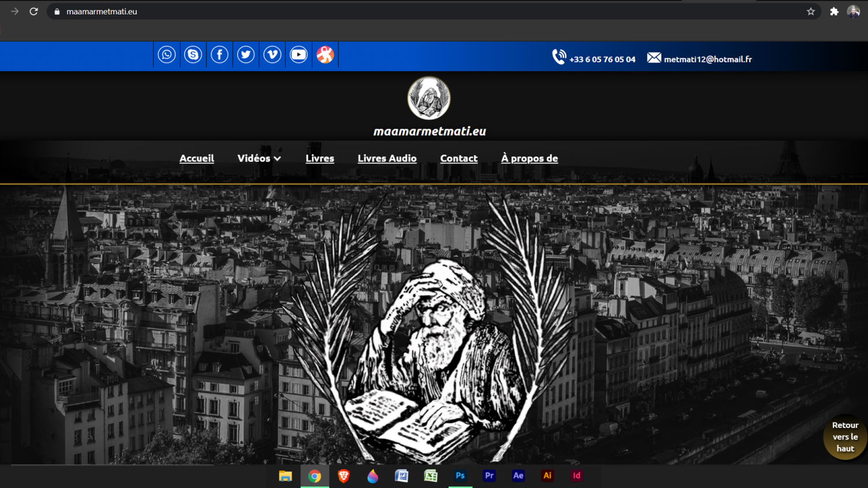Image resolution: width=868 pixels, height=488 pixels.
Task: Open Brave browser from the taskbar
Action: (344, 476)
